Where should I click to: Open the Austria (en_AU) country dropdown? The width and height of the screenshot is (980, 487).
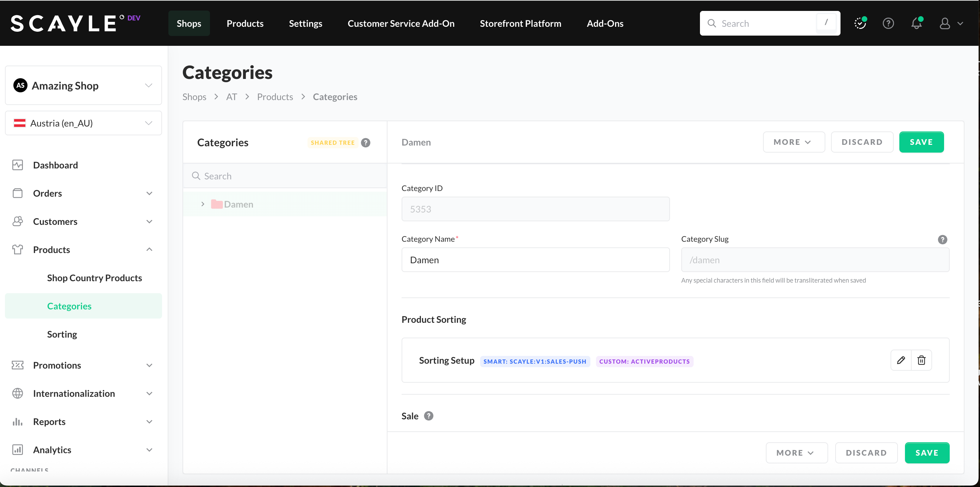pos(83,123)
